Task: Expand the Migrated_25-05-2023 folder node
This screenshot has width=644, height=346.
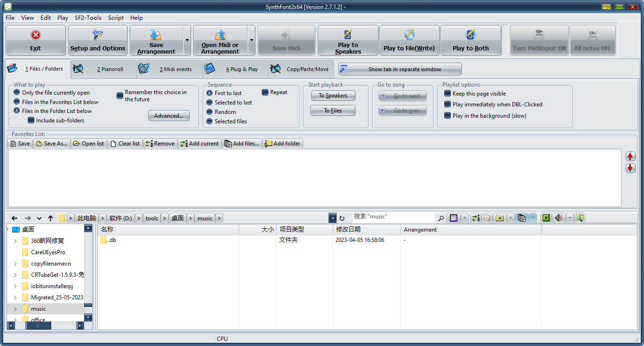Action: pos(15,298)
